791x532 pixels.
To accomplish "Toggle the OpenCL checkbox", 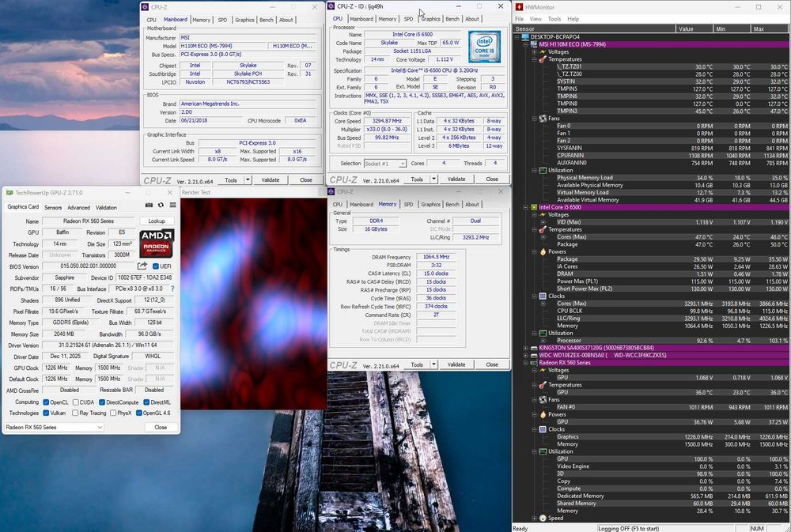I will [46, 402].
